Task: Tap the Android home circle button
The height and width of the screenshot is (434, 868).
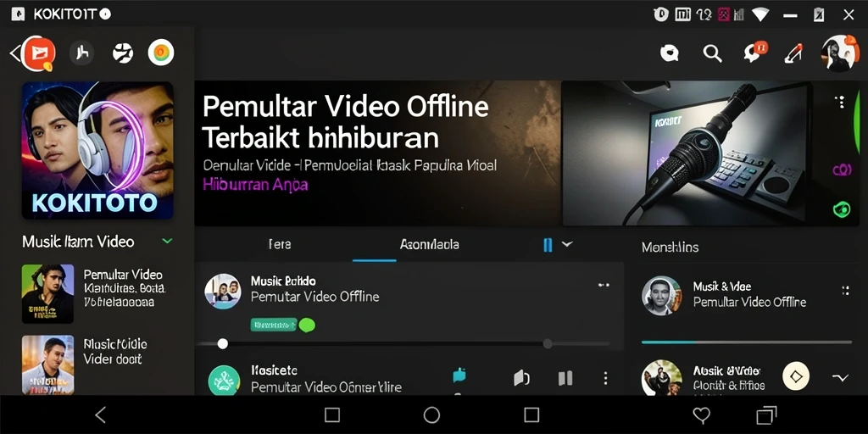Action: pos(431,415)
